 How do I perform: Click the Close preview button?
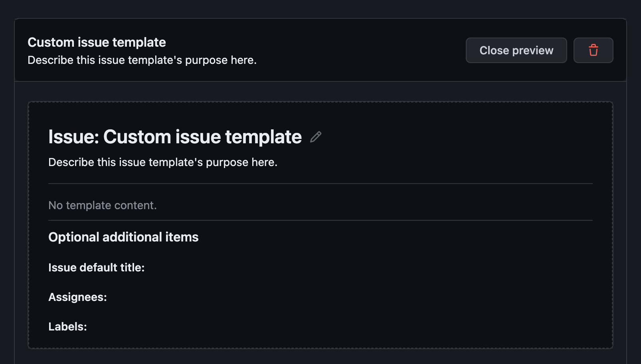(x=516, y=50)
